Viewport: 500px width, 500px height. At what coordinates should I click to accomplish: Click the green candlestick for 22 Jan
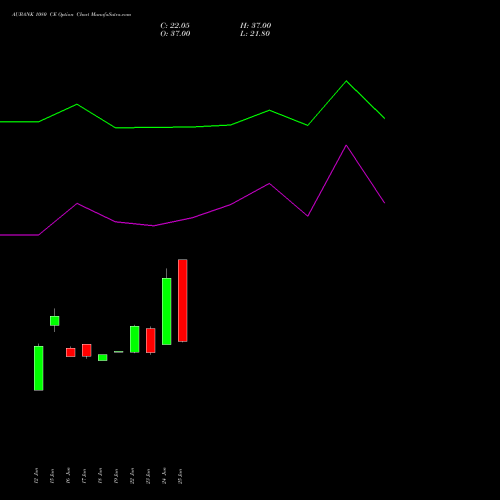[x=135, y=339]
